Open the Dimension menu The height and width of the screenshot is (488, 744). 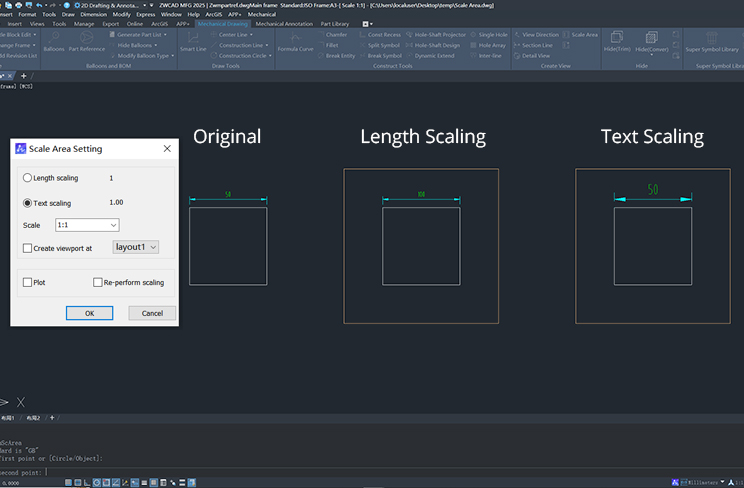click(93, 15)
